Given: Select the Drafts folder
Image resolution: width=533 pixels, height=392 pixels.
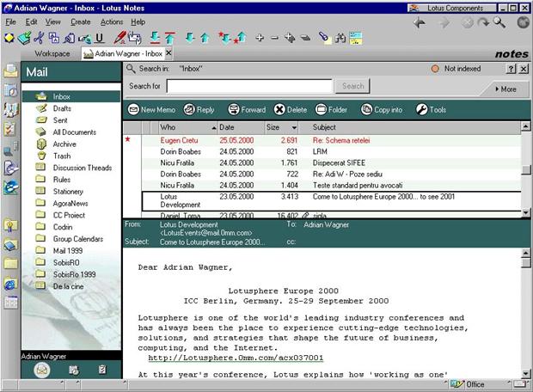Looking at the screenshot, I should tap(62, 109).
